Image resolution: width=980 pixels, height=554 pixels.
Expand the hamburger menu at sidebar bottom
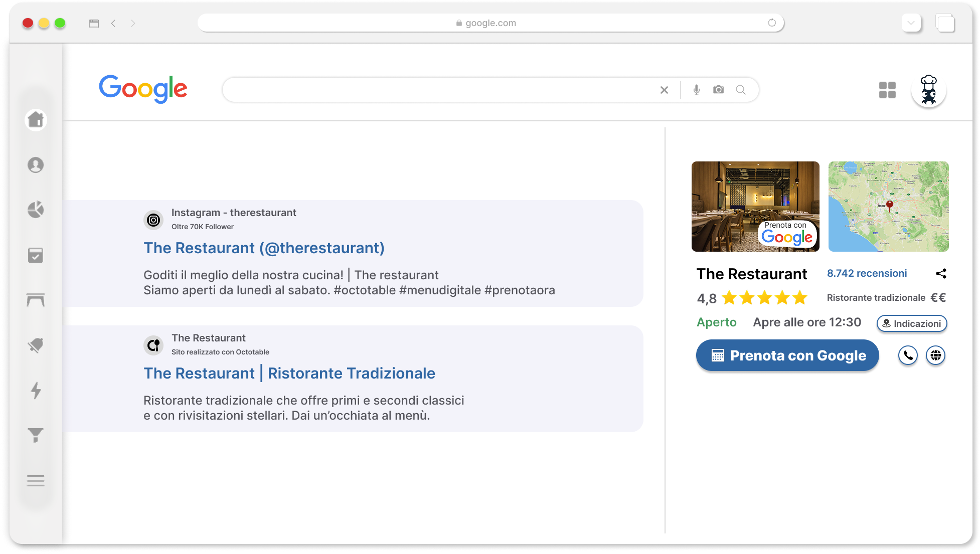[36, 480]
